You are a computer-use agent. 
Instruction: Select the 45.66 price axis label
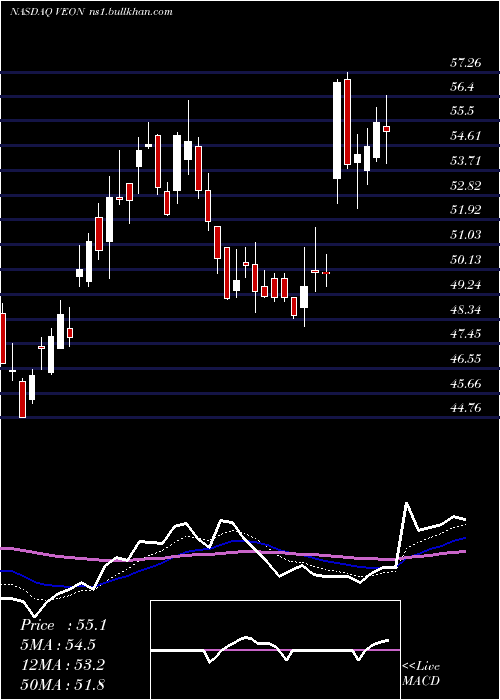click(x=466, y=383)
